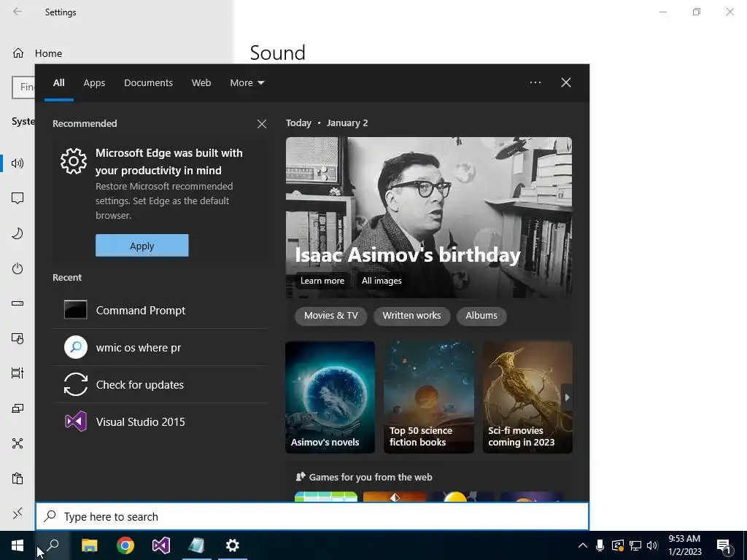
Task: Open recent Visual Studio 2015
Action: point(160,421)
